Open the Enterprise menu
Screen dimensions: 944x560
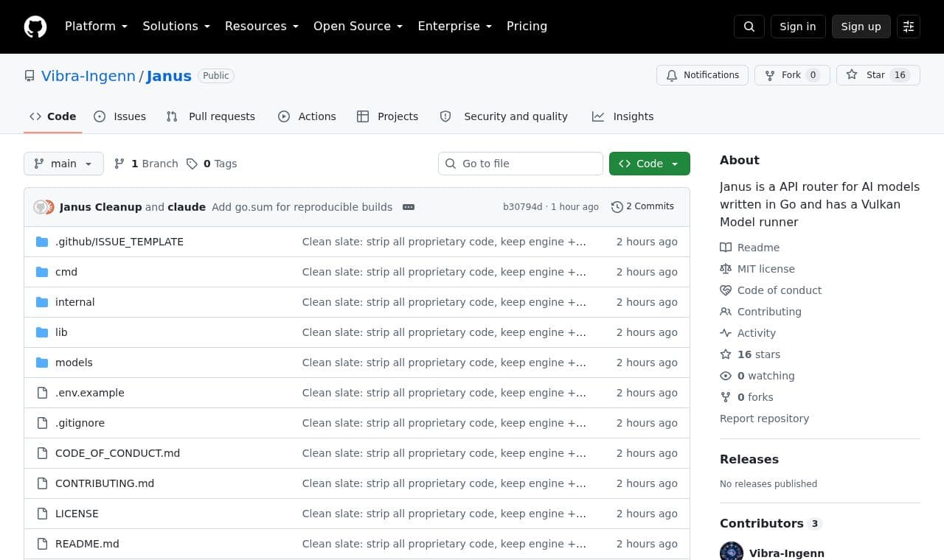[x=455, y=26]
